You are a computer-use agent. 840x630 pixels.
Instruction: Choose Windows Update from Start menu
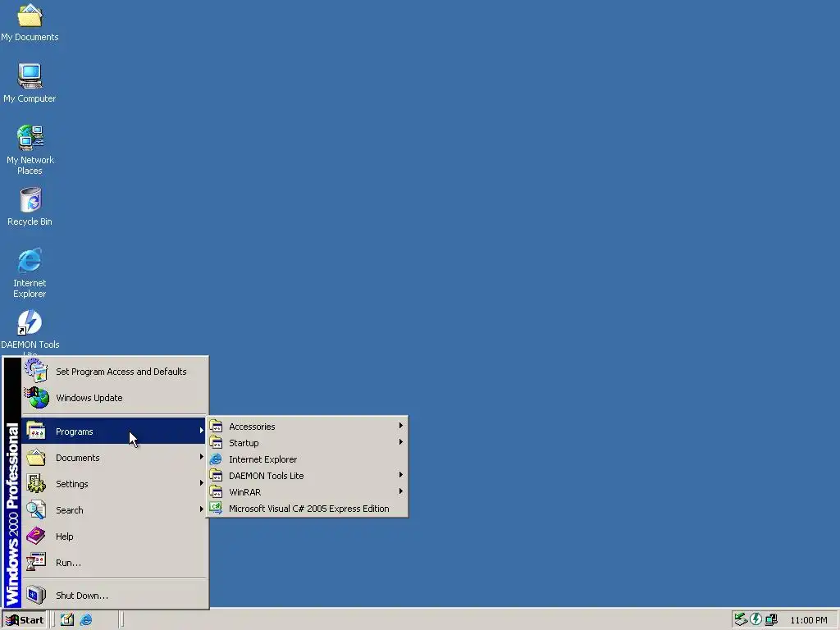tap(115, 398)
